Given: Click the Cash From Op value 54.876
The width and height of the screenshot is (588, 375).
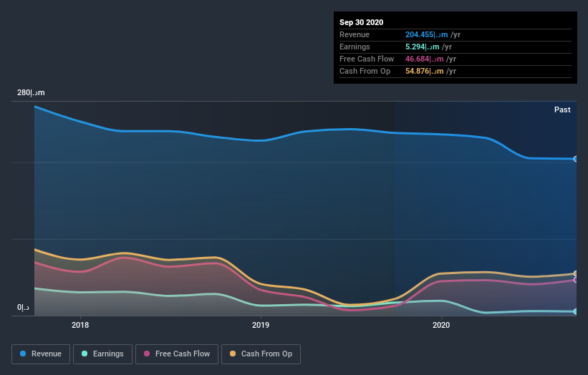Looking at the screenshot, I should coord(425,71).
